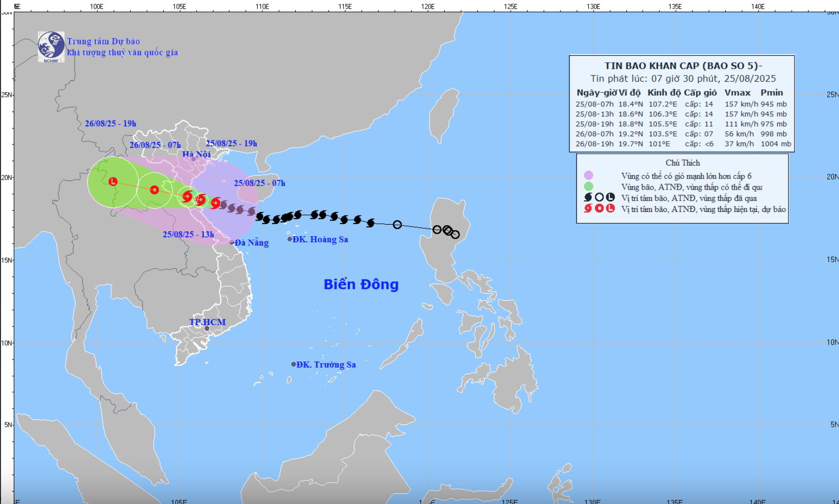
Task: Click the '110E' top axis label
Action: [x=262, y=7]
